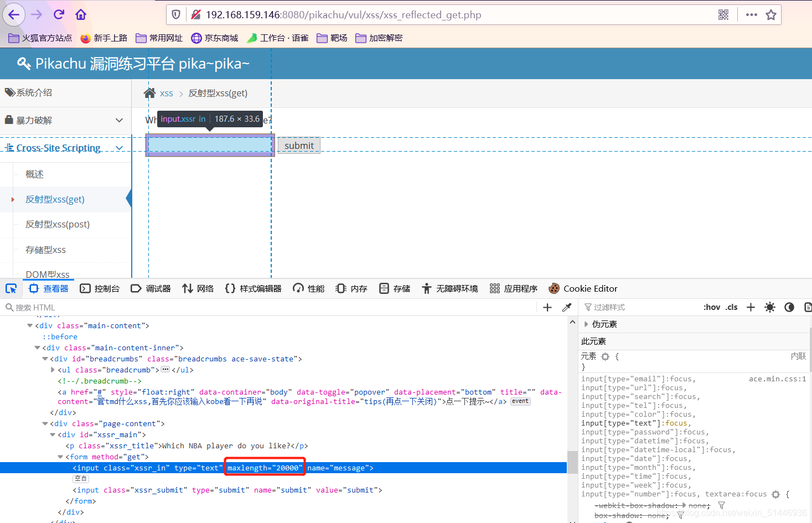The image size is (812, 523).
Task: Collapse the div class main-content node
Action: (x=30, y=325)
